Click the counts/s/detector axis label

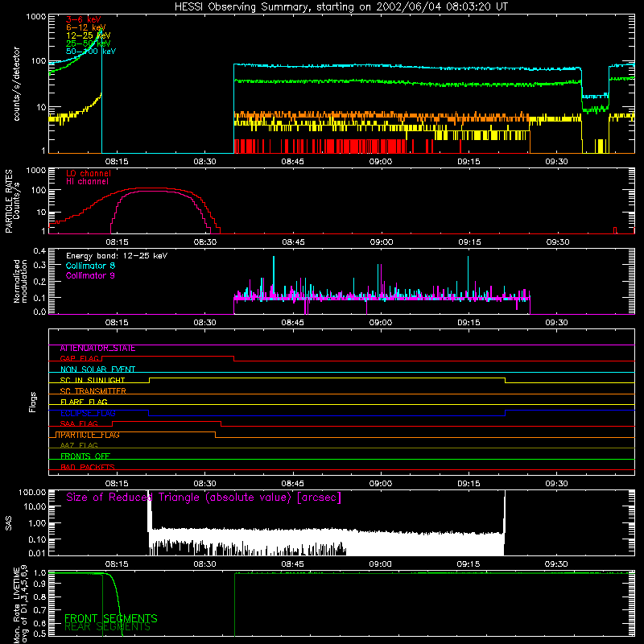tap(17, 84)
